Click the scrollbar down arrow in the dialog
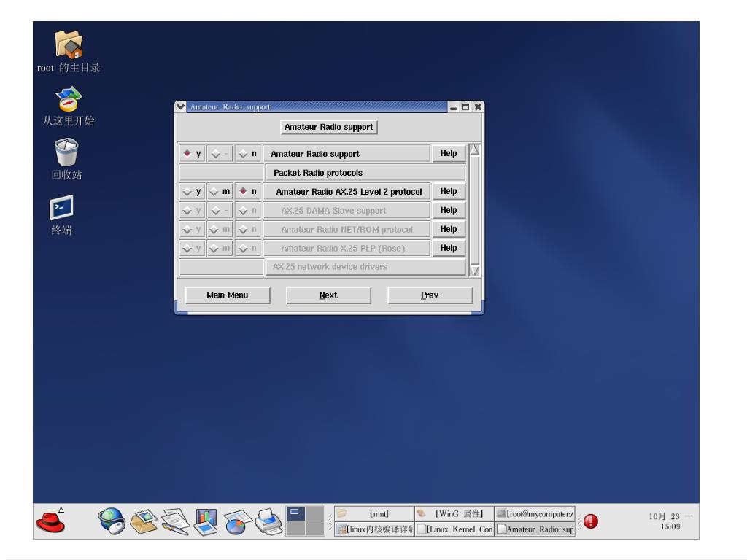Screen dimensions: 747x560 [474, 271]
